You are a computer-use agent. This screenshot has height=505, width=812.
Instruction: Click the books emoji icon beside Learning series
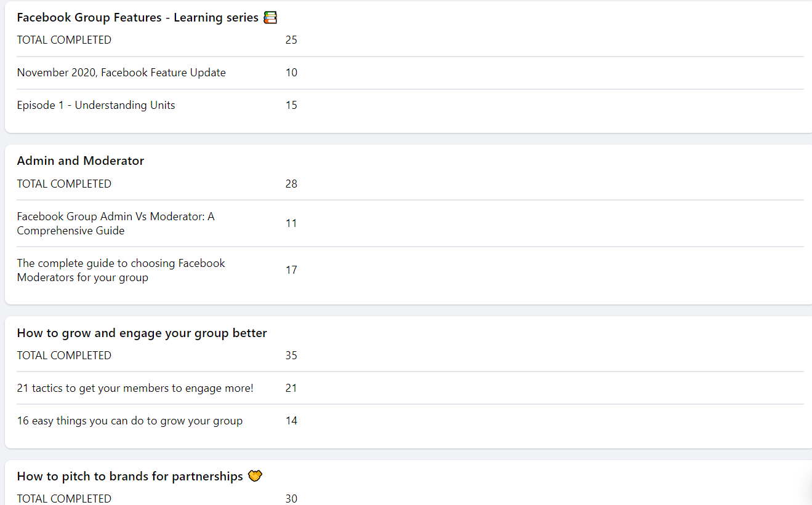(270, 18)
